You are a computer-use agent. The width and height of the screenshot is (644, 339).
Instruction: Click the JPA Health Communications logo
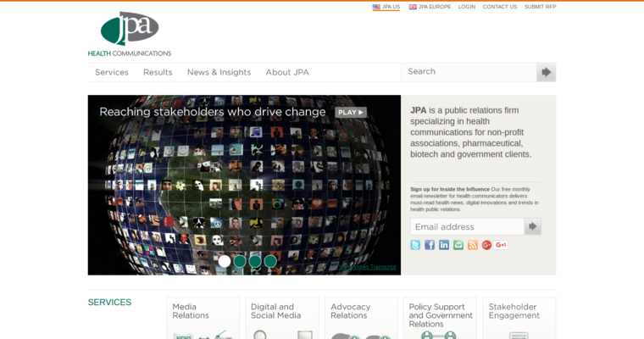tap(130, 34)
